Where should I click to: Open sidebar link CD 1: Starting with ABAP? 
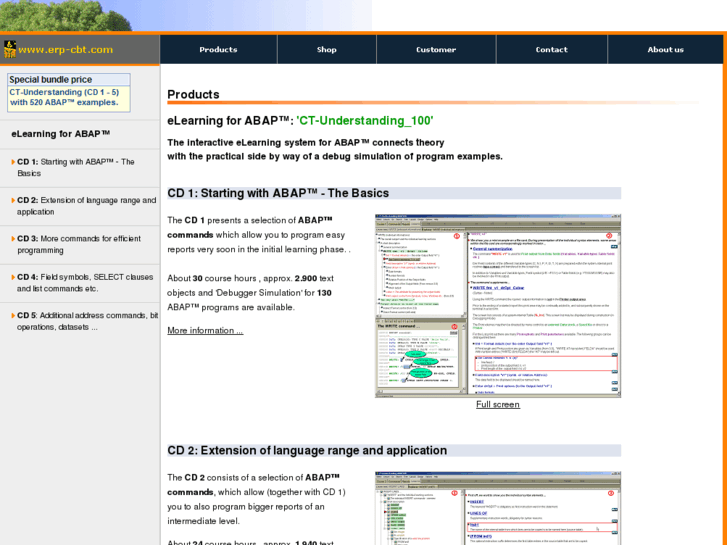pos(76,167)
